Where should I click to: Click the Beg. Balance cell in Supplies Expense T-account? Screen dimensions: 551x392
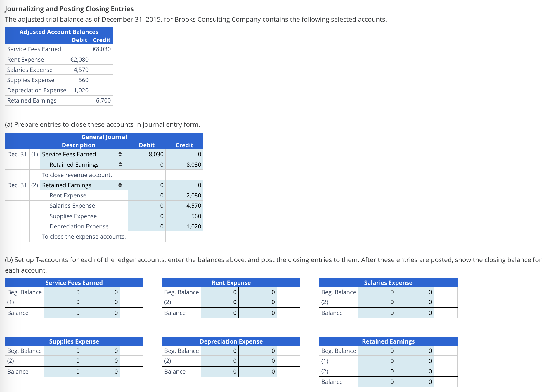click(x=63, y=351)
